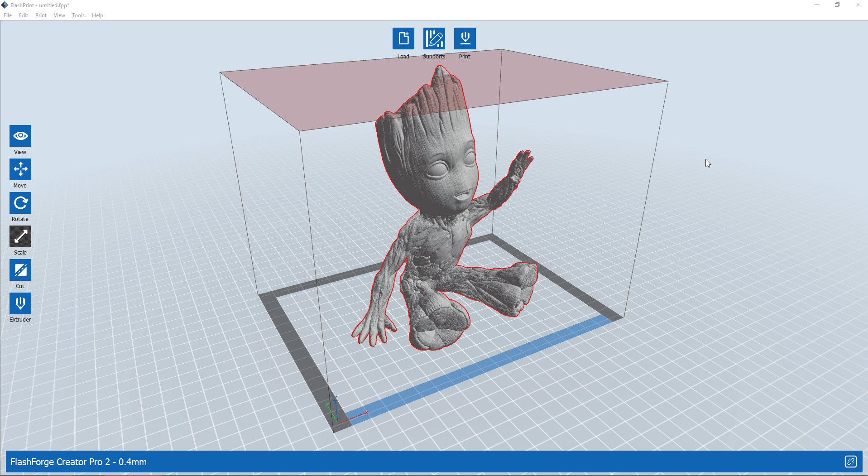
Task: Open the Edit menu
Action: click(23, 15)
